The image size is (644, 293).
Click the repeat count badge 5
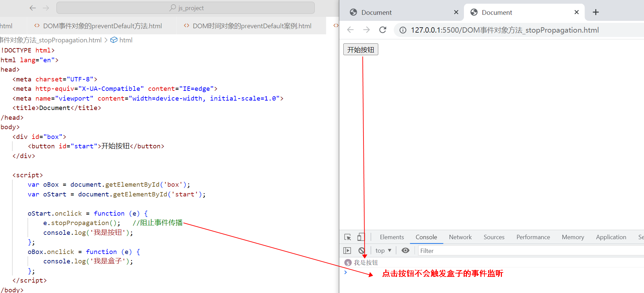coord(348,263)
